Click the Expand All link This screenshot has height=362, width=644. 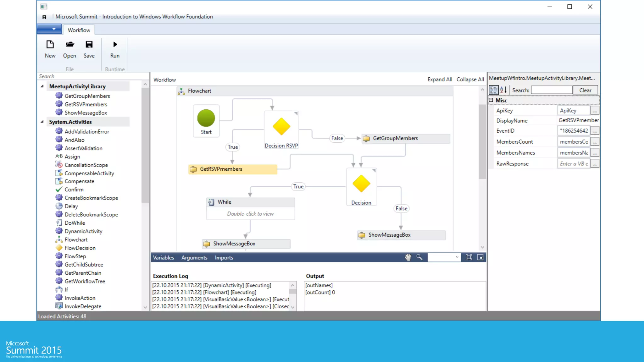click(439, 80)
